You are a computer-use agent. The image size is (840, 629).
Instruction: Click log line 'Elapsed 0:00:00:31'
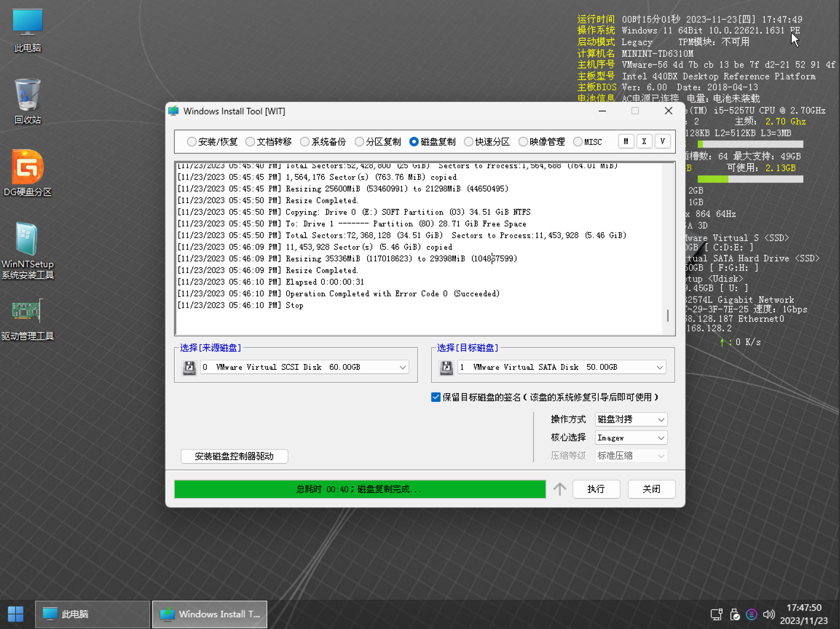[270, 282]
